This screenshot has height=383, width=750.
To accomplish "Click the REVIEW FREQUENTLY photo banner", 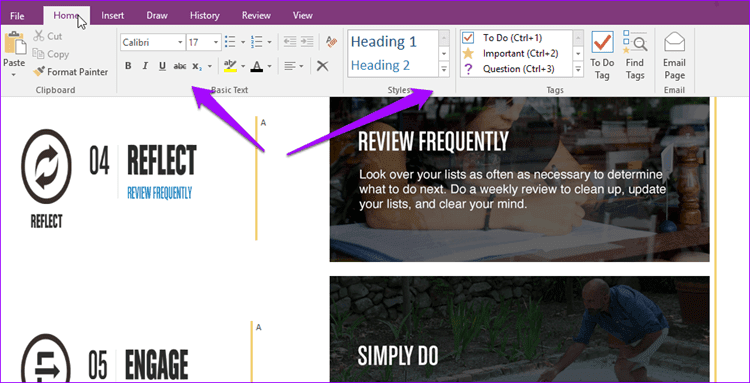I will coord(519,179).
